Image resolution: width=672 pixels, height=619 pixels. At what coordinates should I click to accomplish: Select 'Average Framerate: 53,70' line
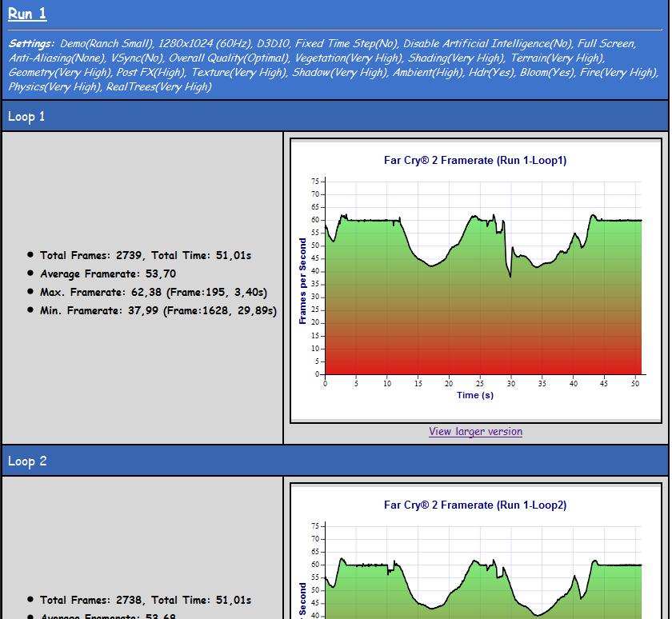(108, 274)
